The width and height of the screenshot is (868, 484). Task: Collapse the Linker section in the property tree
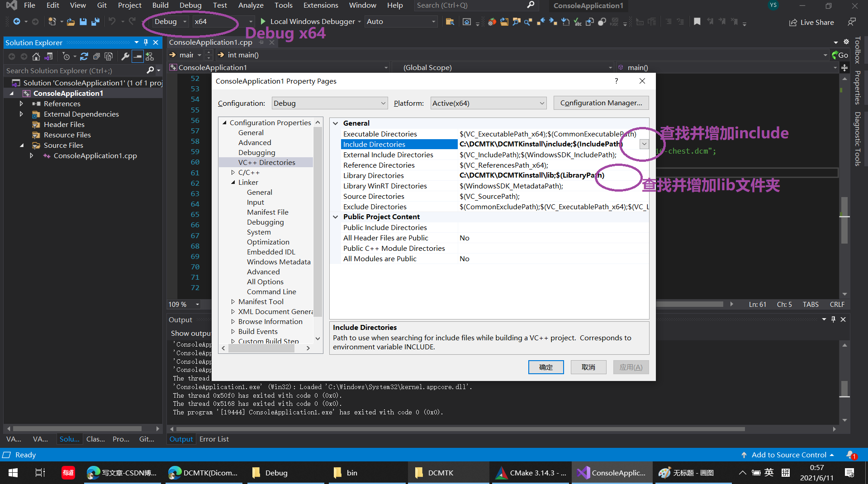234,182
